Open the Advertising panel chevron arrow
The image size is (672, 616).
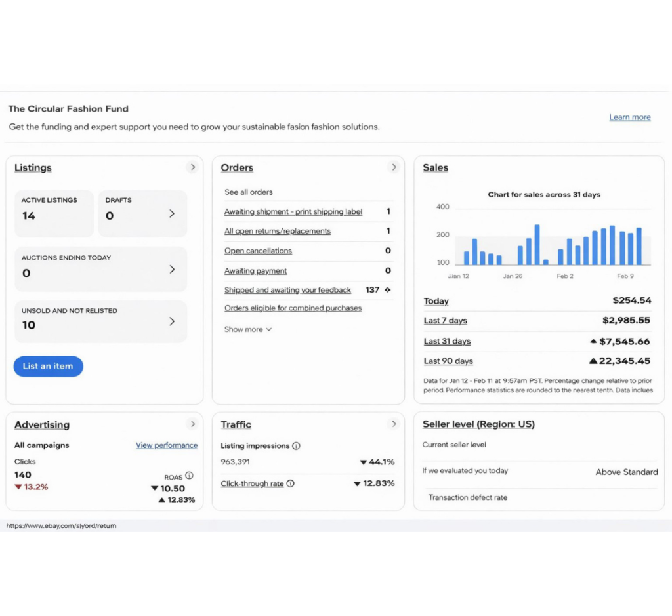point(192,424)
